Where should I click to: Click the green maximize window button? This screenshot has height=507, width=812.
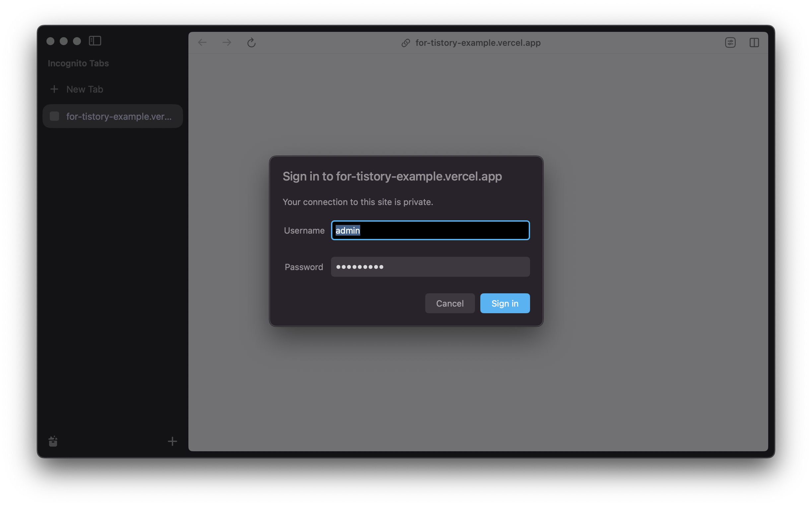click(77, 41)
